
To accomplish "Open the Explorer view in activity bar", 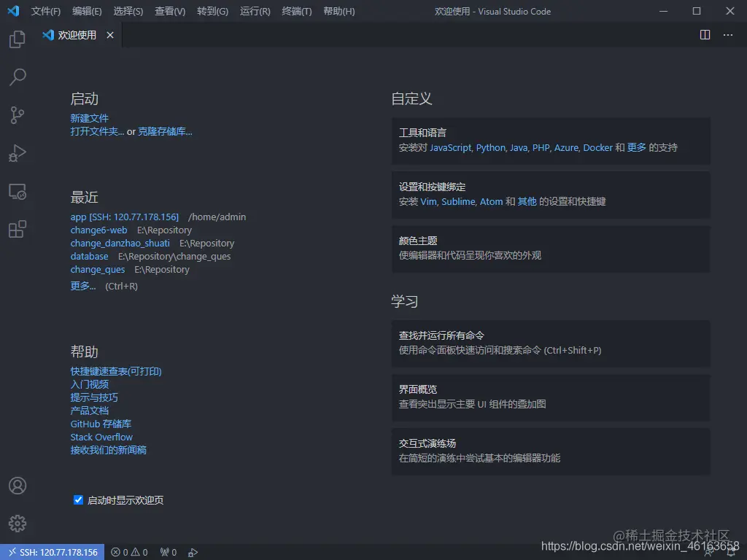I will tap(18, 39).
